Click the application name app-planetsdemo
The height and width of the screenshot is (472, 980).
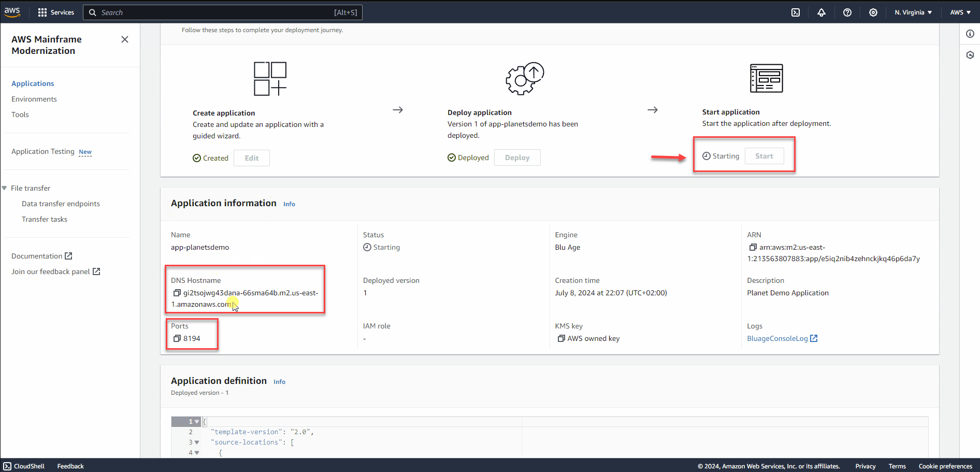point(200,248)
